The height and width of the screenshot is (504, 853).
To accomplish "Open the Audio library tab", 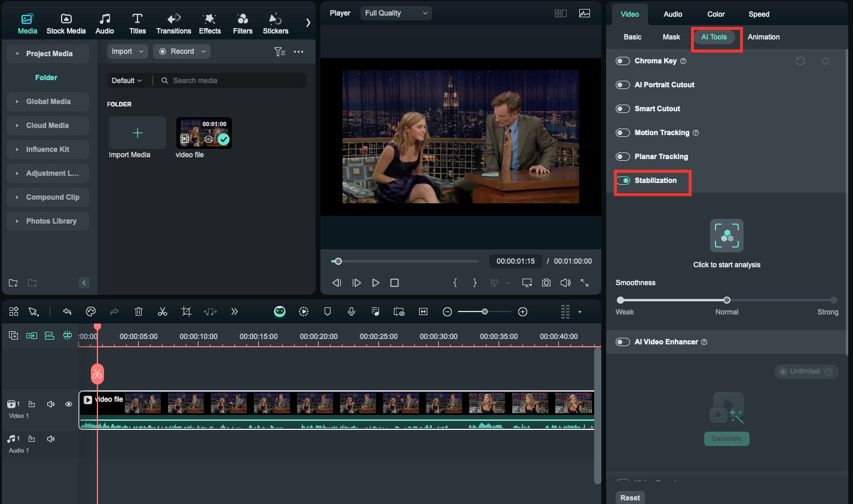I will point(105,24).
